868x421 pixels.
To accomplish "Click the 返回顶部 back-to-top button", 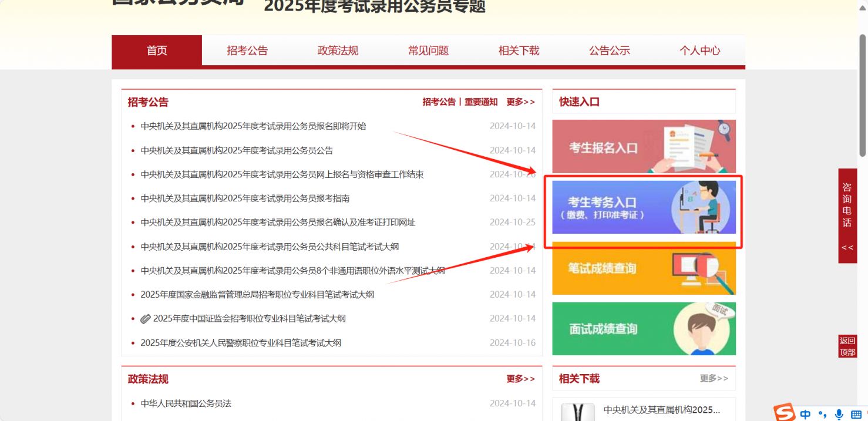I will (846, 345).
